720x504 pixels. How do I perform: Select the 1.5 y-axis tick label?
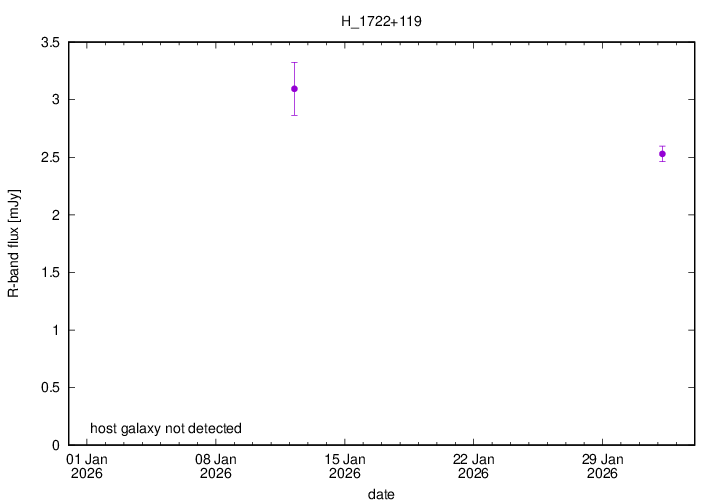(x=50, y=272)
